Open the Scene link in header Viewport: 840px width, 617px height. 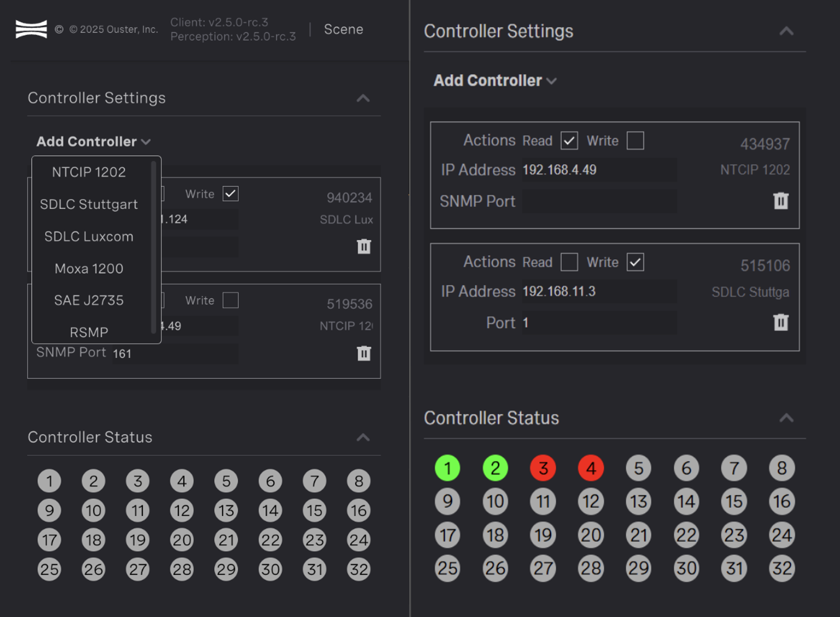(x=343, y=29)
